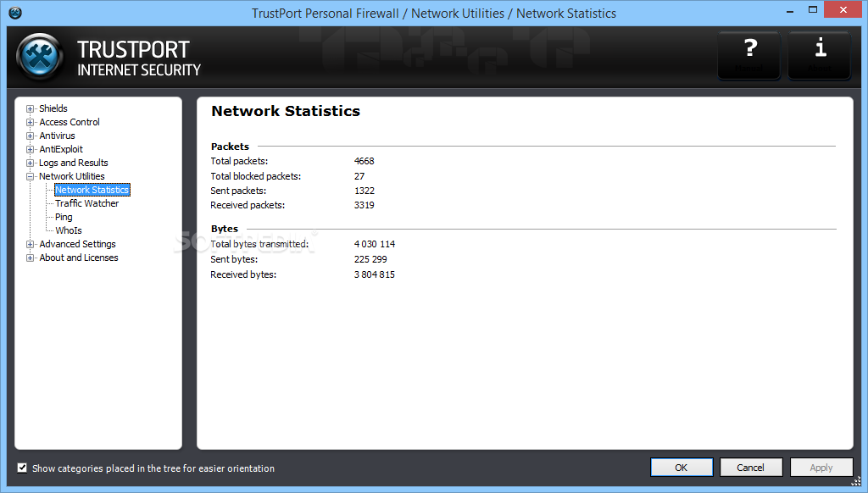Click the app icon in the title bar

click(x=15, y=12)
